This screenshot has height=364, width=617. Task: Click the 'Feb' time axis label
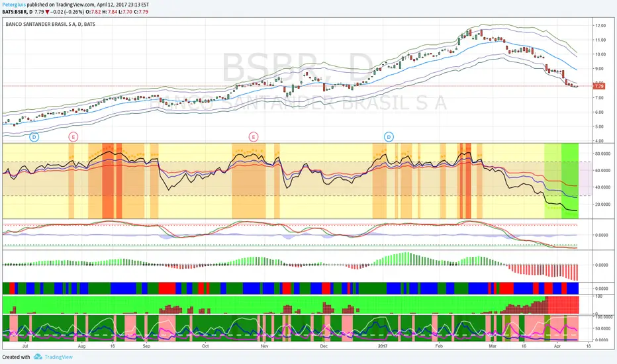(439, 346)
